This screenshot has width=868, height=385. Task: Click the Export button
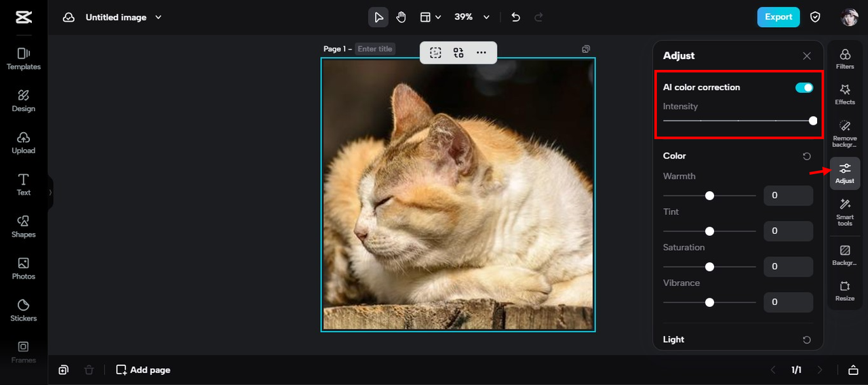[778, 17]
